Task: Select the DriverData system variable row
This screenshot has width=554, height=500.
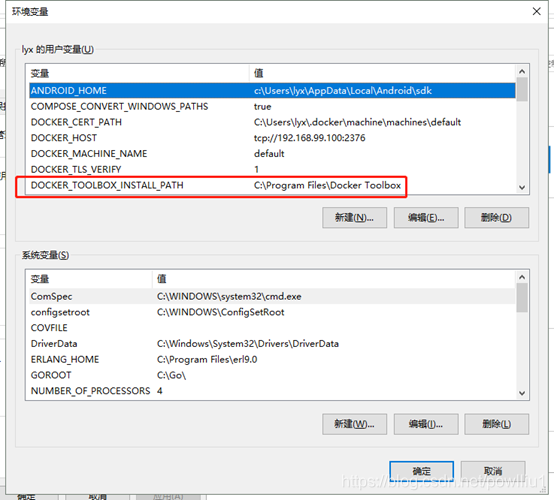Action: (272, 343)
